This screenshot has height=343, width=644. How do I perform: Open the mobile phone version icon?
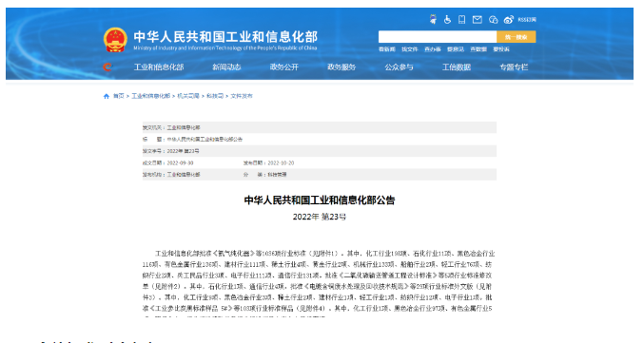pos(462,19)
